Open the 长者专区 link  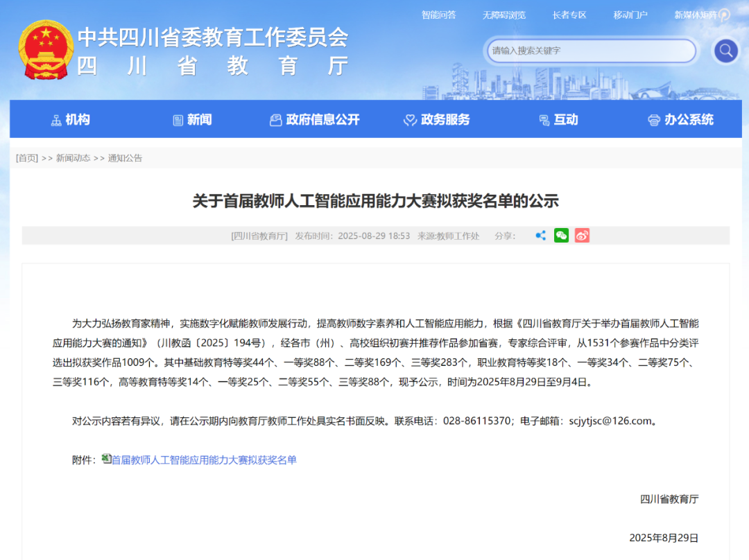[x=569, y=15]
